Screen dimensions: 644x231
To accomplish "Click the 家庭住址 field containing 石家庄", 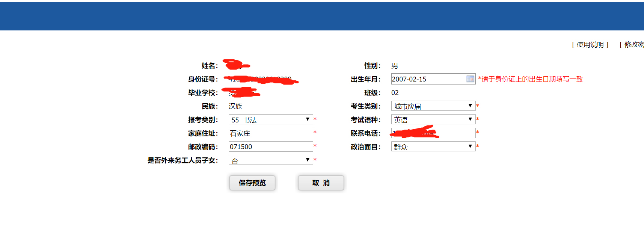I will tap(270, 133).
